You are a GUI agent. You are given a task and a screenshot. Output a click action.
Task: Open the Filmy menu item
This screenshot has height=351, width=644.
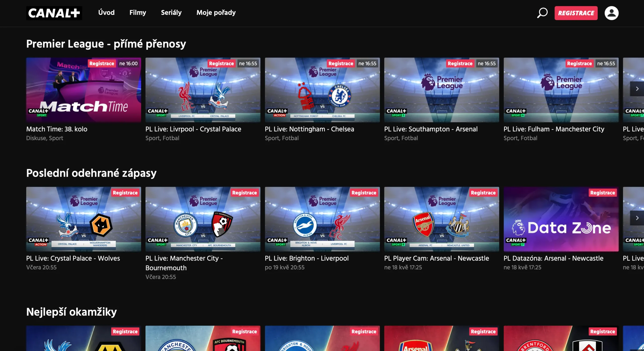point(138,13)
